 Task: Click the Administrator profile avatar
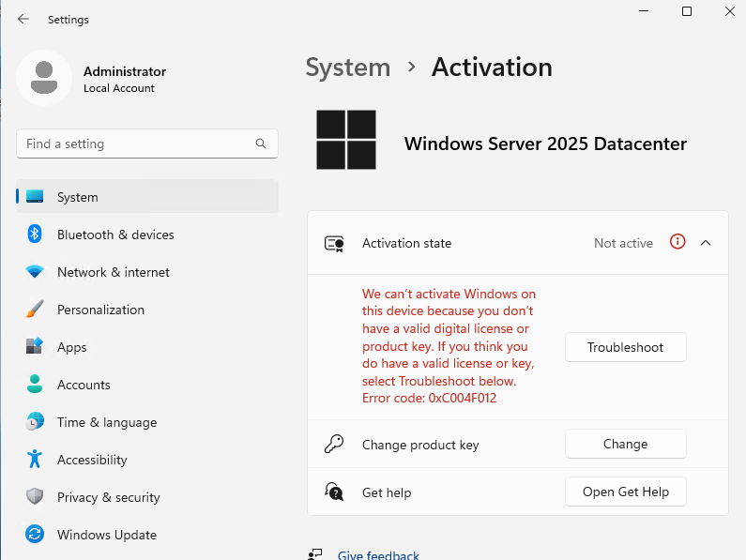(44, 78)
